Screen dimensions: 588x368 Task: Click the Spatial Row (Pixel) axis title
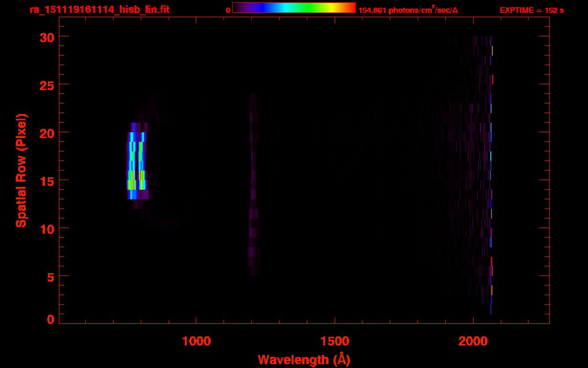(x=21, y=170)
